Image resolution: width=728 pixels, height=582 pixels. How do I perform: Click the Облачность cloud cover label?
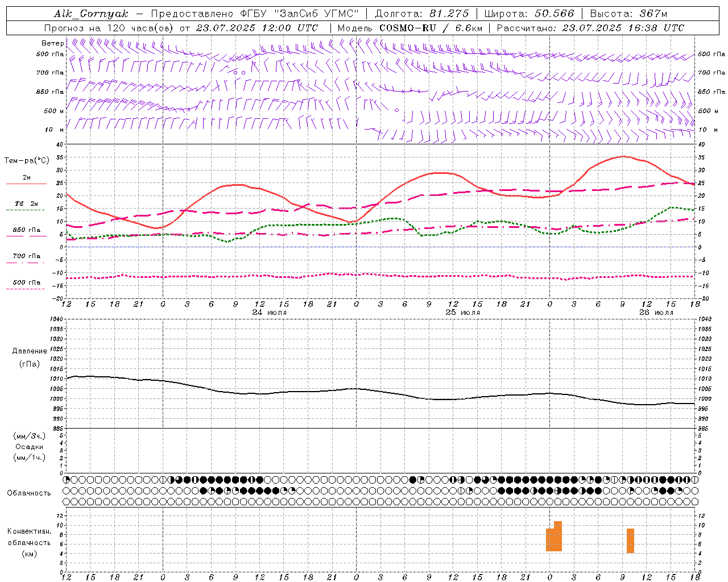pyautogui.click(x=29, y=493)
